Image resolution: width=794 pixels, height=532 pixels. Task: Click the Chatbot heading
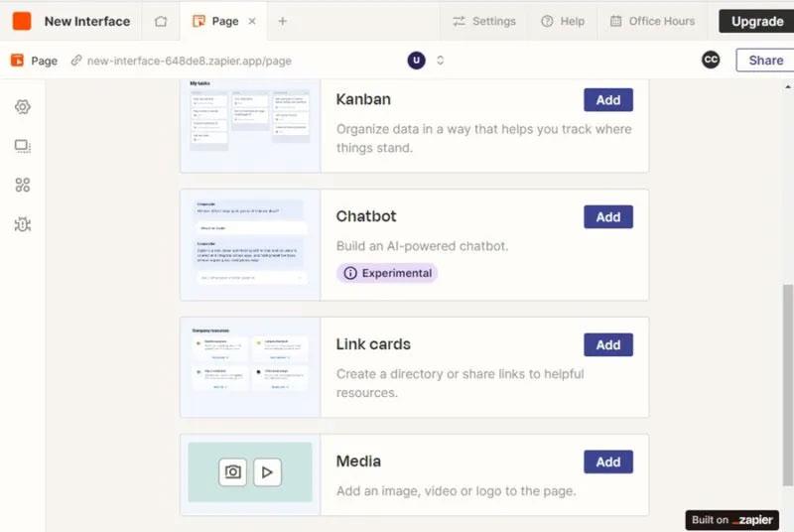(366, 216)
